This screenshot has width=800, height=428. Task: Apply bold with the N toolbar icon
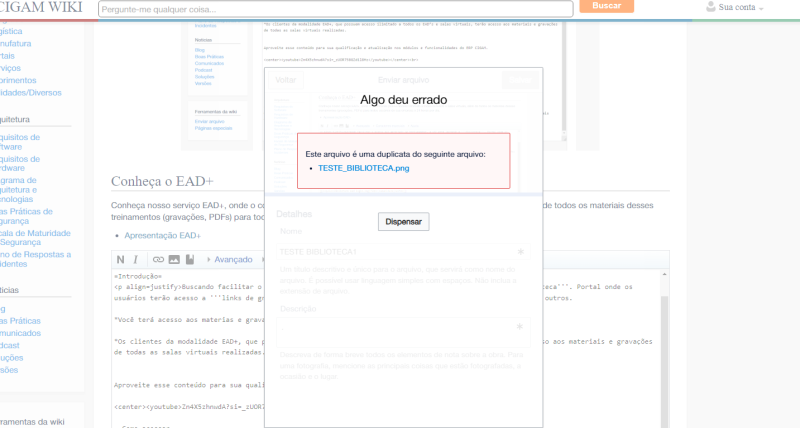coord(120,260)
